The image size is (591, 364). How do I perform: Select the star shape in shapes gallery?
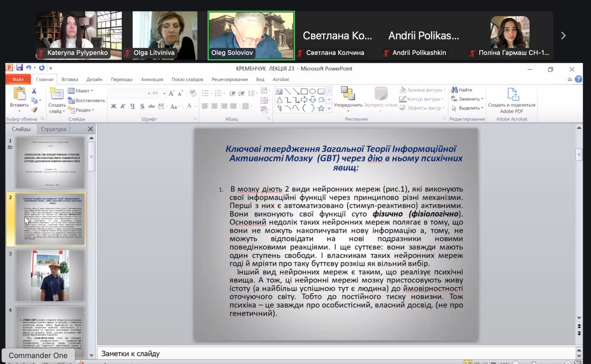pyautogui.click(x=320, y=108)
